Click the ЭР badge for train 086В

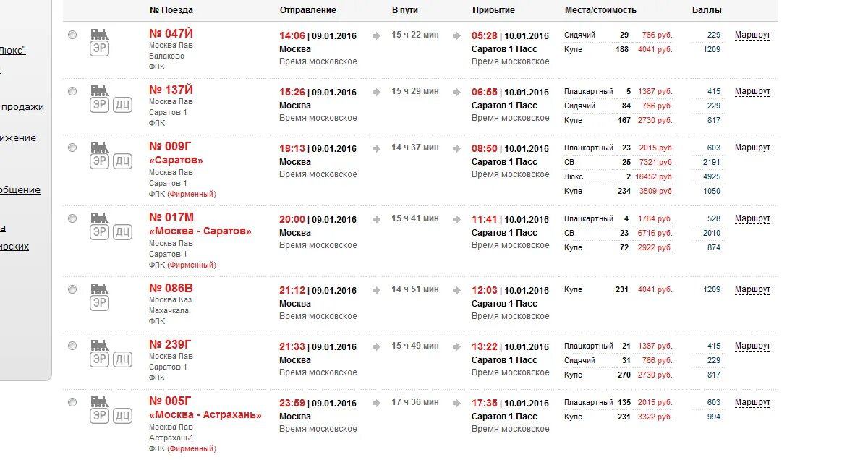(x=99, y=303)
